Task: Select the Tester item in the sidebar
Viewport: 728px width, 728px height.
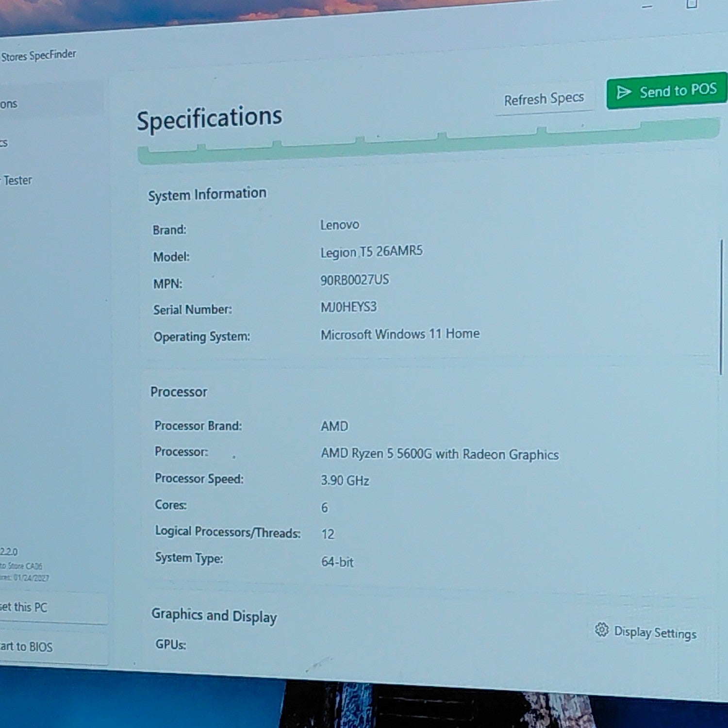Action: point(18,181)
